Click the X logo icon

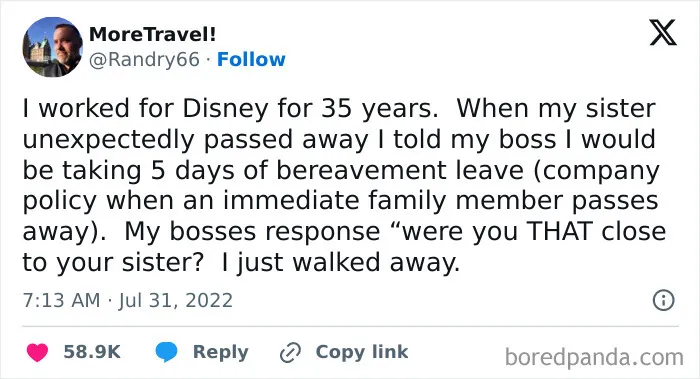point(663,32)
